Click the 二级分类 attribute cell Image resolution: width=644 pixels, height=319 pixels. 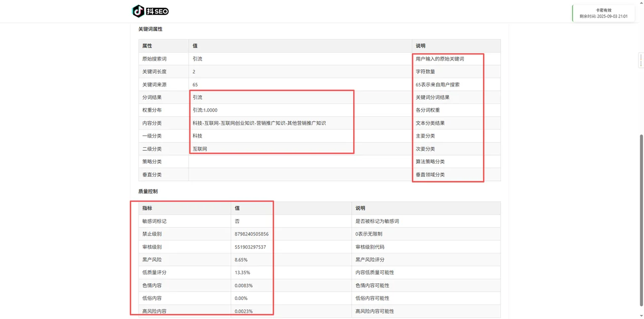pyautogui.click(x=164, y=149)
